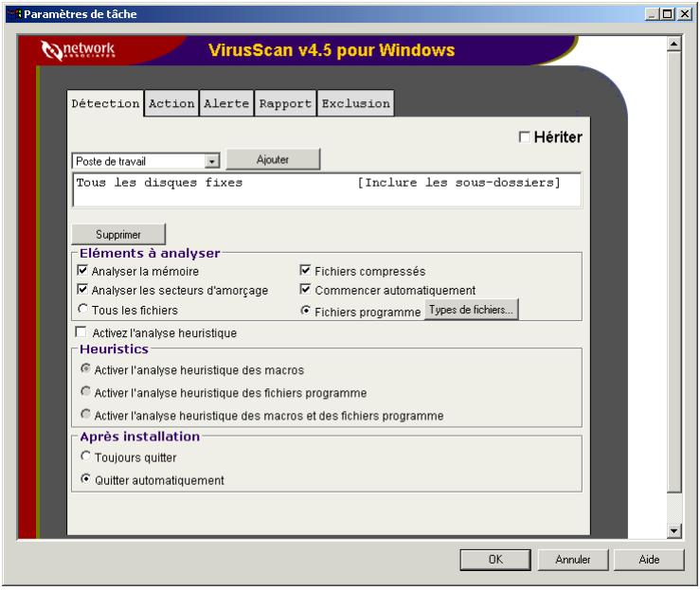Uncheck Analyser les secteurs d'amorçage
The height and width of the screenshot is (590, 700).
point(82,290)
